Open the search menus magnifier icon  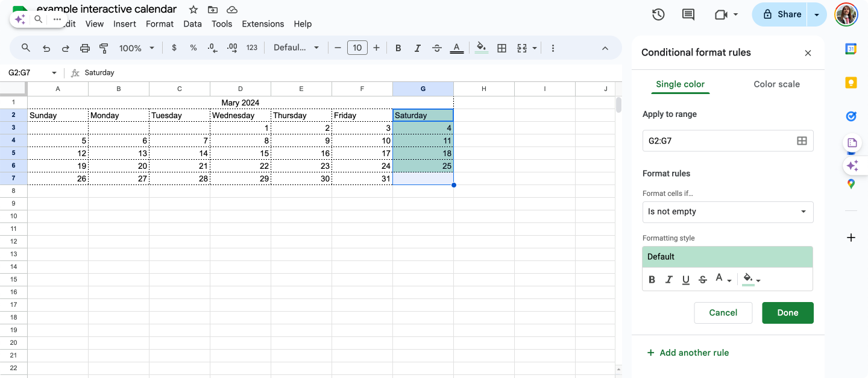click(x=26, y=48)
